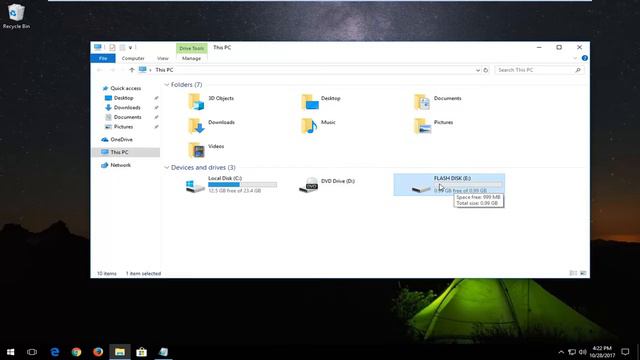This screenshot has width=640, height=360.
Task: Select the Pictures folder in Folders
Action: (x=433, y=125)
